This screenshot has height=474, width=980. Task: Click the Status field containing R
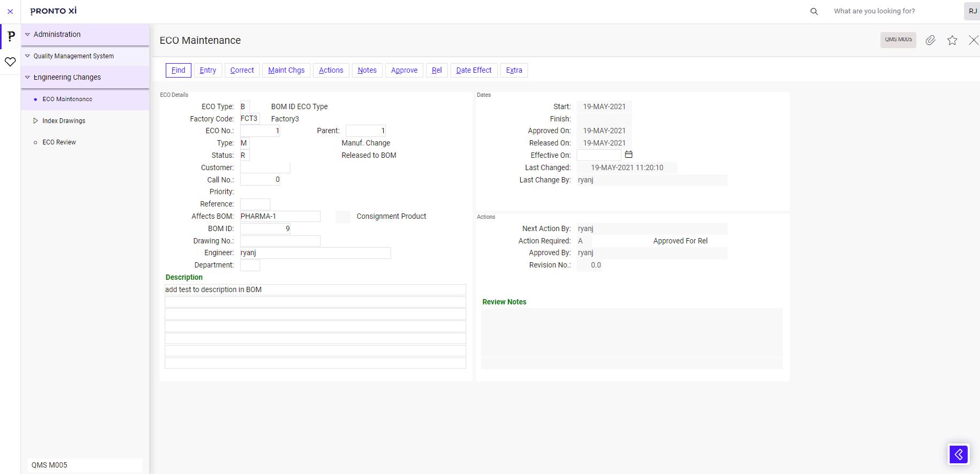(245, 156)
